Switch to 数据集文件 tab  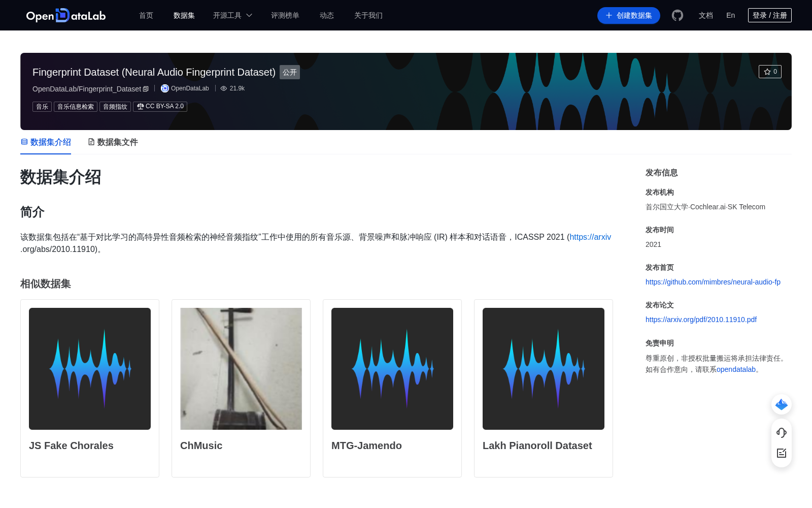[113, 142]
